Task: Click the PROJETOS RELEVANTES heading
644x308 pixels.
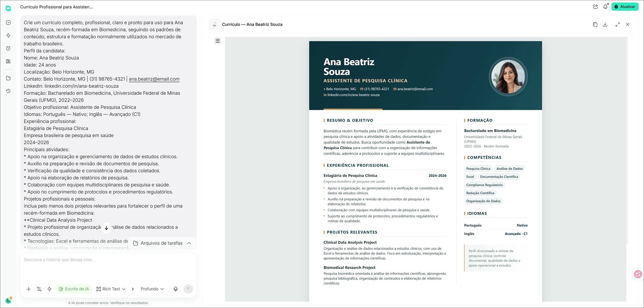Action: coord(352,232)
